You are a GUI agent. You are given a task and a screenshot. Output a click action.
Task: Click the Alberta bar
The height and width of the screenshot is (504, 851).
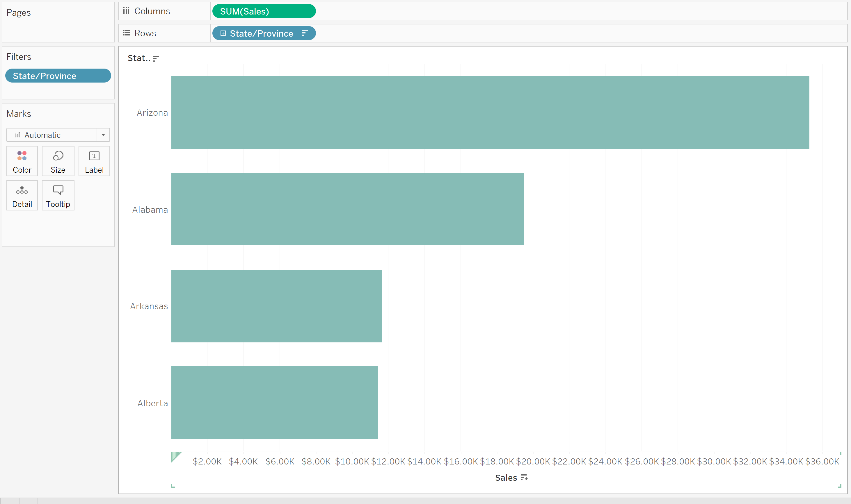275,403
